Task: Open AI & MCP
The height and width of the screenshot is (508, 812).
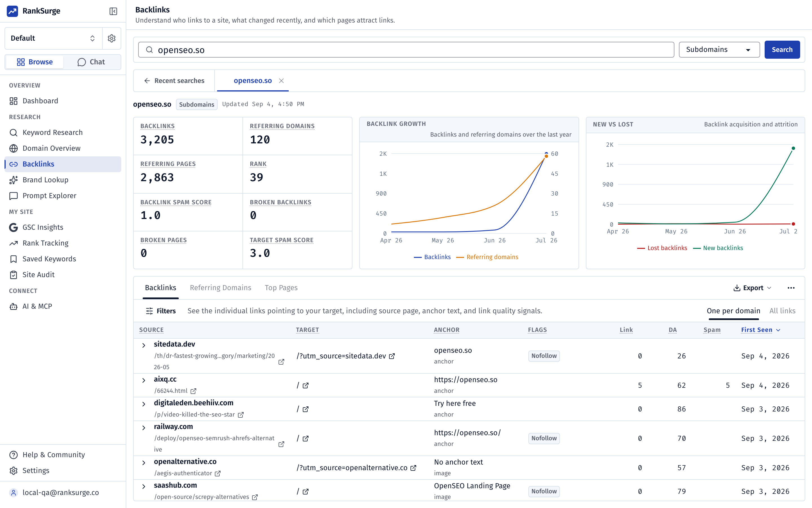Action: [x=63, y=306]
